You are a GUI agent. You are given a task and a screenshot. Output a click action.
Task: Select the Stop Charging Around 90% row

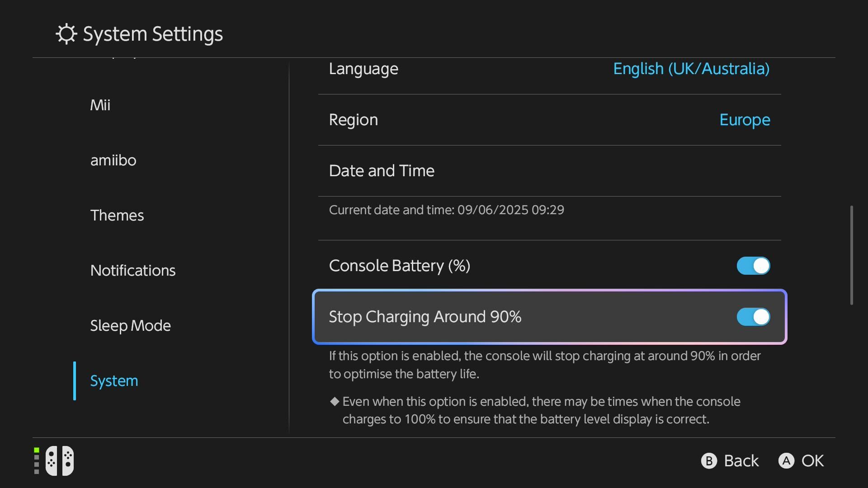pyautogui.click(x=550, y=317)
